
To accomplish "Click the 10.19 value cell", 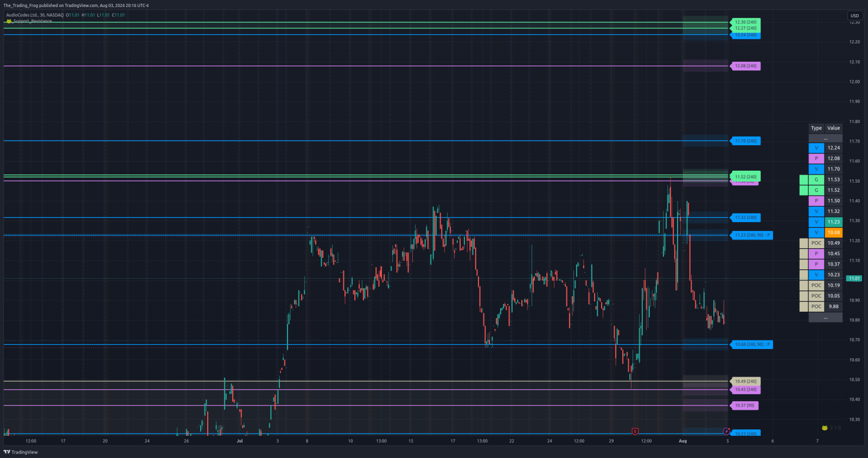I will (x=834, y=286).
